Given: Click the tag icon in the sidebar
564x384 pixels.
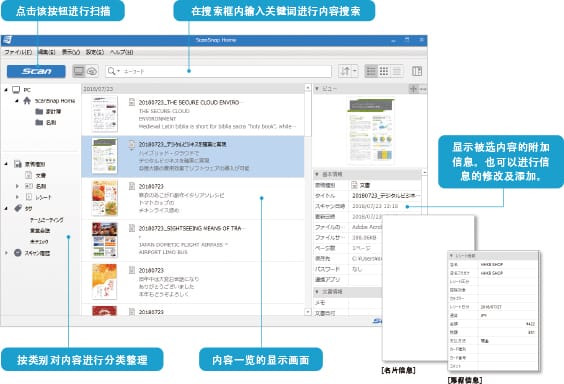Looking at the screenshot, I should pos(18,208).
